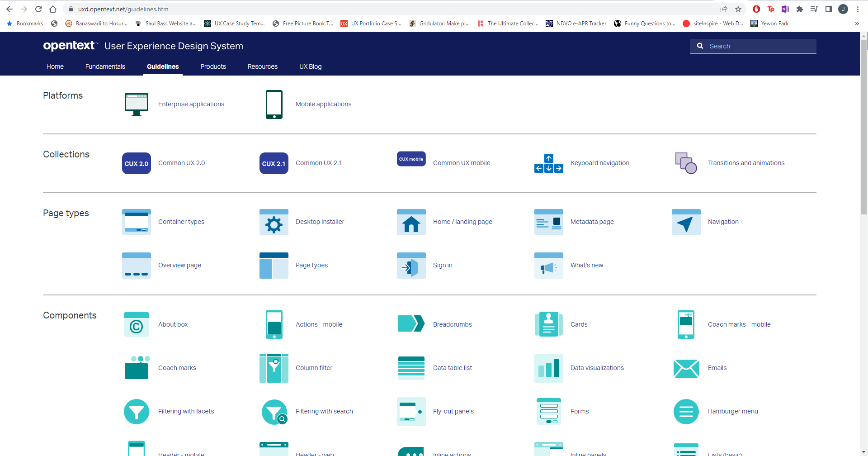This screenshot has height=456, width=868.
Task: Open the Container types icon
Action: coord(137,222)
